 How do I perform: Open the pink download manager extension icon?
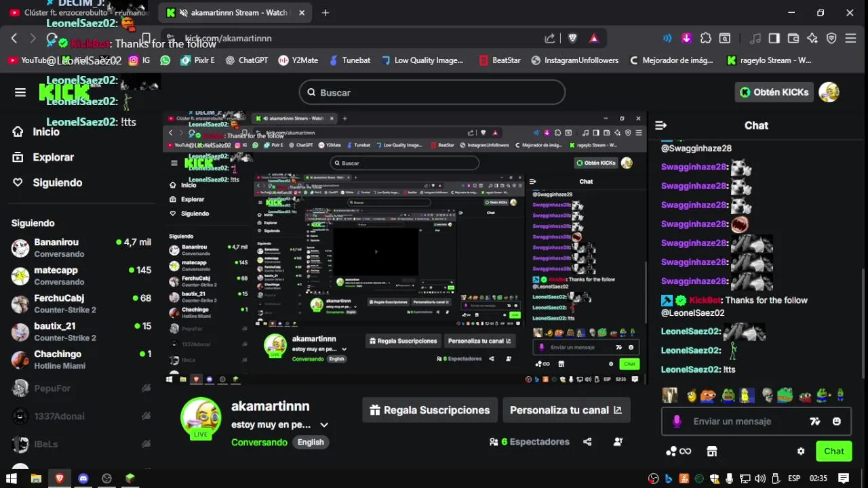click(686, 38)
